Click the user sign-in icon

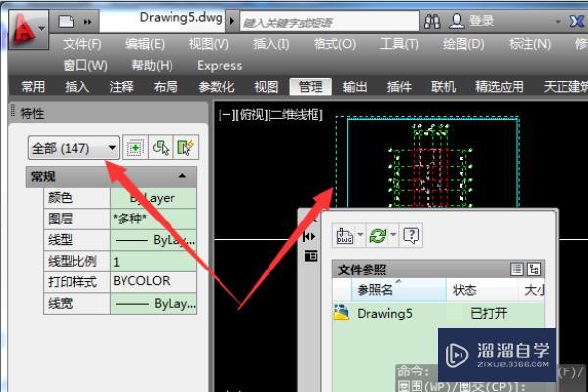tap(456, 22)
